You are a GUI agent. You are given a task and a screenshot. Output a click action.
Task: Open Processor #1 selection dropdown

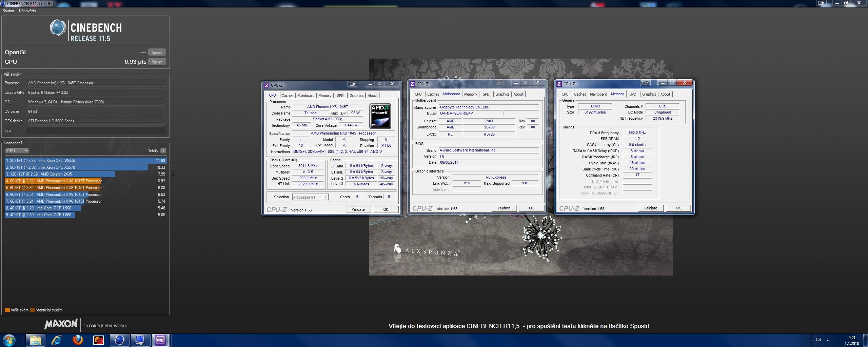[x=310, y=197]
